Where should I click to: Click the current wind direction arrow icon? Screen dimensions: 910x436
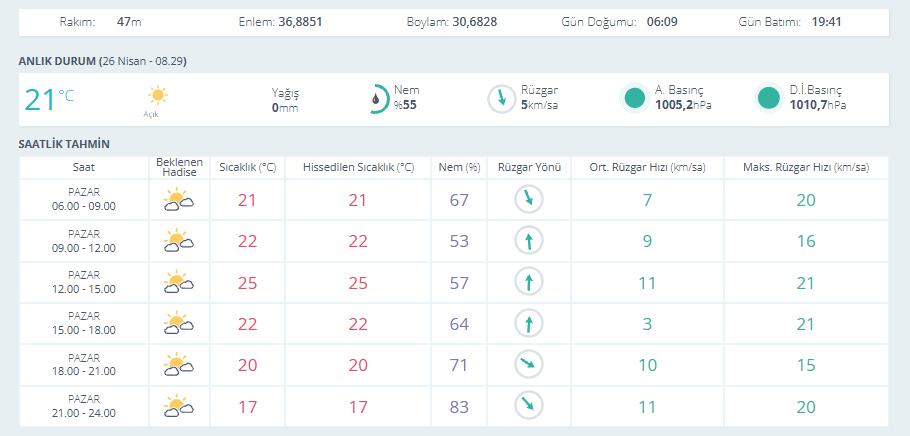(x=500, y=98)
